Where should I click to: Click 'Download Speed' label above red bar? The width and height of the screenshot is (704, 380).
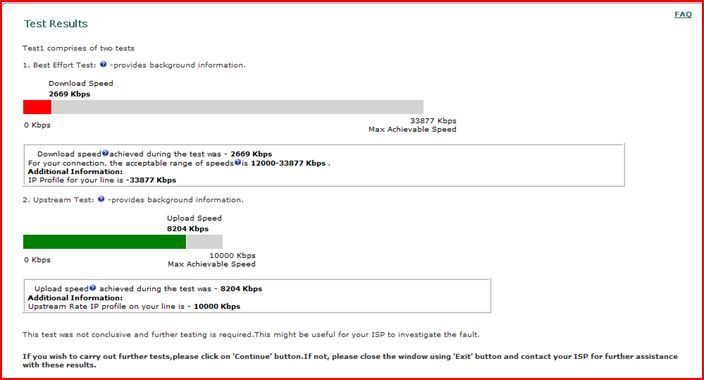pos(81,84)
